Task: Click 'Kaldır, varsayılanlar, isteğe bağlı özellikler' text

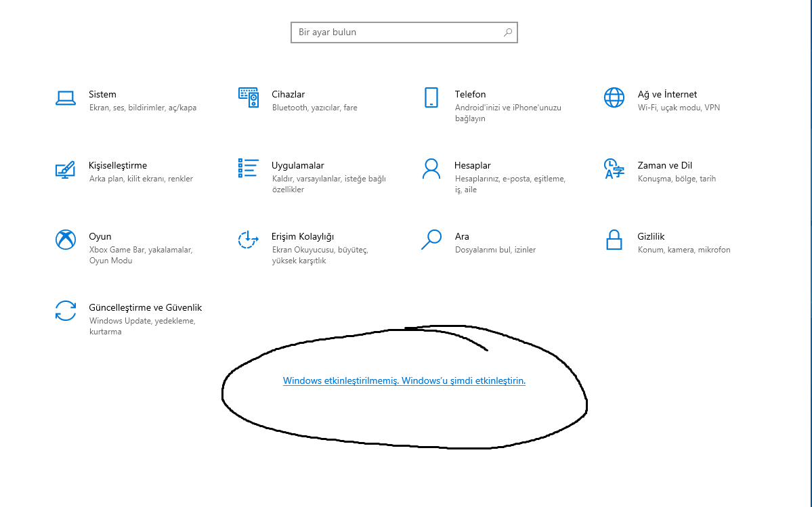Action: 329,184
